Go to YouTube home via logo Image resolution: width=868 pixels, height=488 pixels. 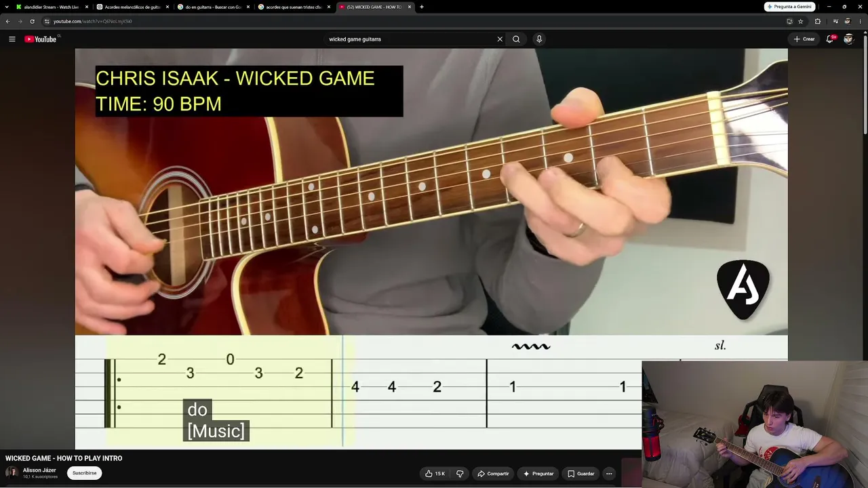click(x=41, y=39)
